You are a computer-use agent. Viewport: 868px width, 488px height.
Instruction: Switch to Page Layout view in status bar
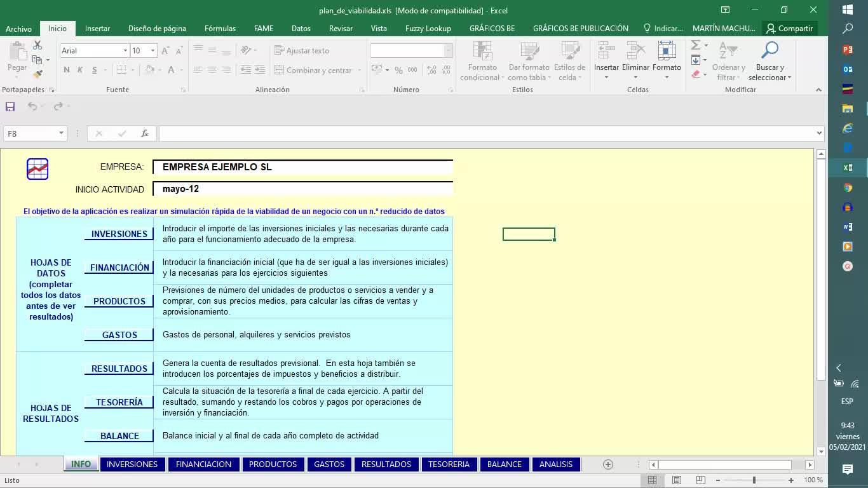pyautogui.click(x=676, y=480)
